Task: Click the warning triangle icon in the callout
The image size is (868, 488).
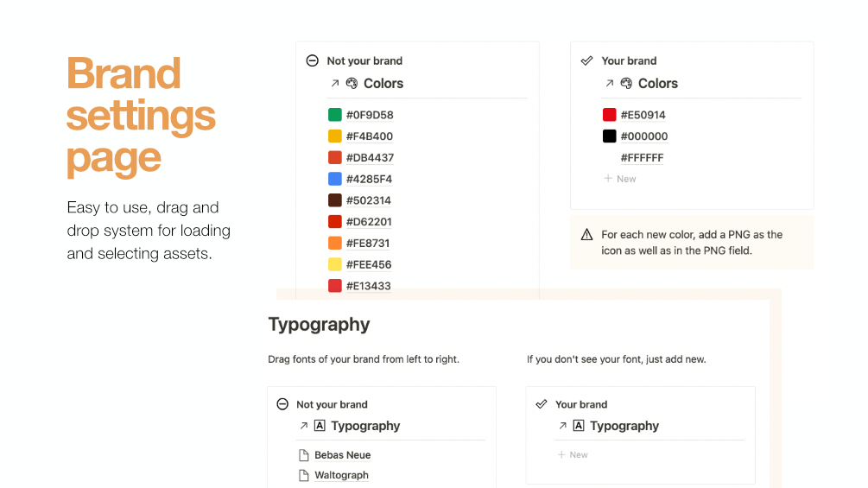Action: pos(587,235)
